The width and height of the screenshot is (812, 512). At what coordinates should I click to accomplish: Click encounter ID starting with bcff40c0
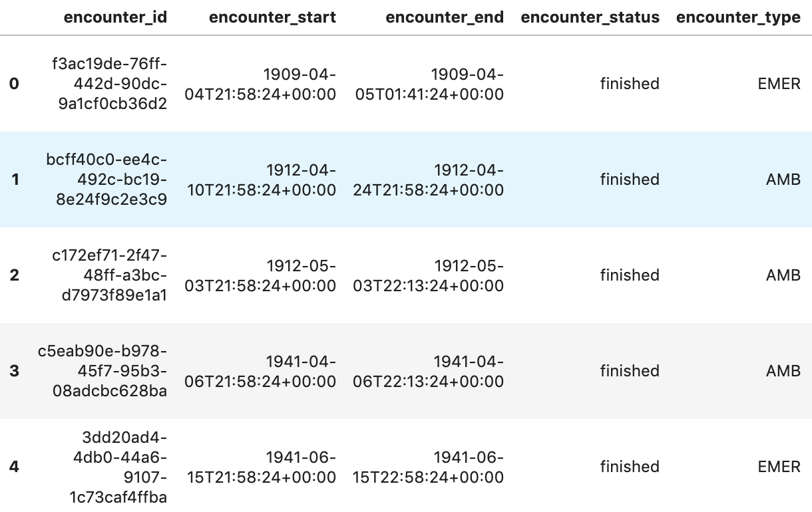pyautogui.click(x=106, y=180)
